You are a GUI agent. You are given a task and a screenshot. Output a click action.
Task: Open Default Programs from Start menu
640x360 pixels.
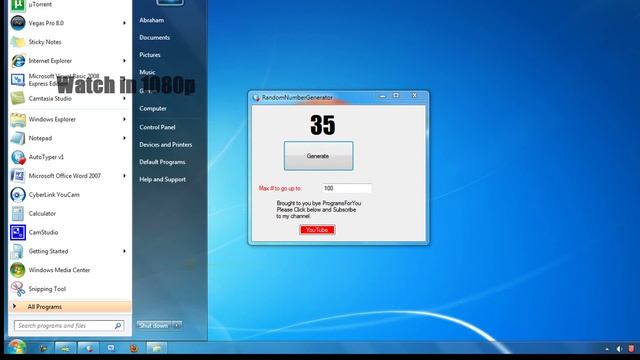[162, 162]
